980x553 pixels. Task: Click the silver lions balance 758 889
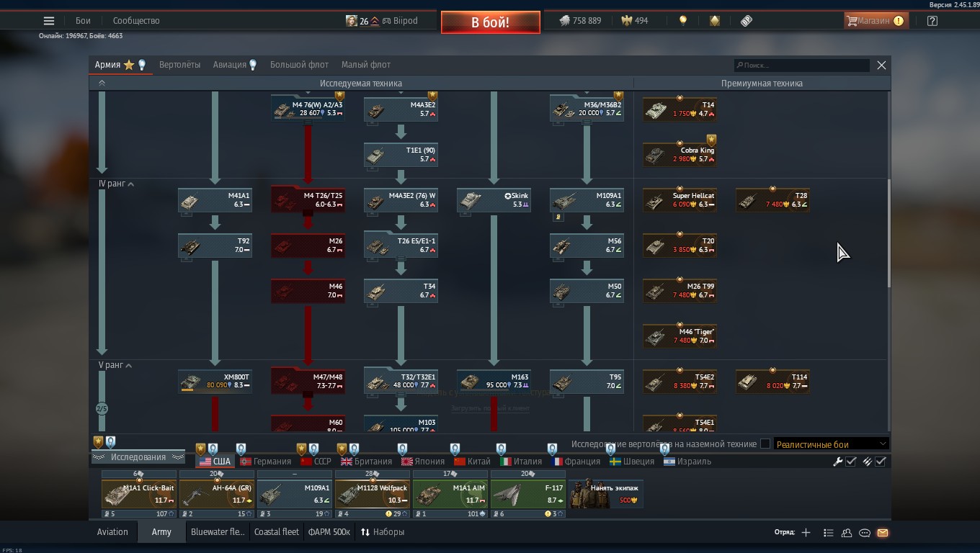pyautogui.click(x=580, y=21)
